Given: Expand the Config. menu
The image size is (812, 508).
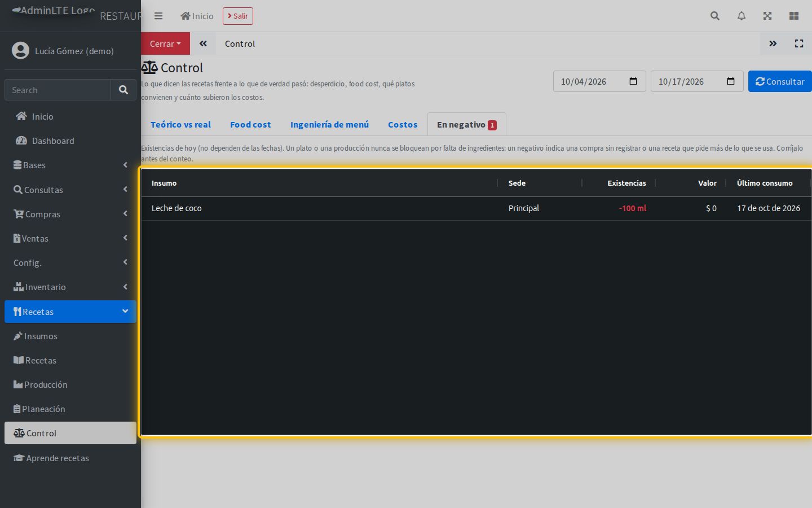Looking at the screenshot, I should [70, 262].
